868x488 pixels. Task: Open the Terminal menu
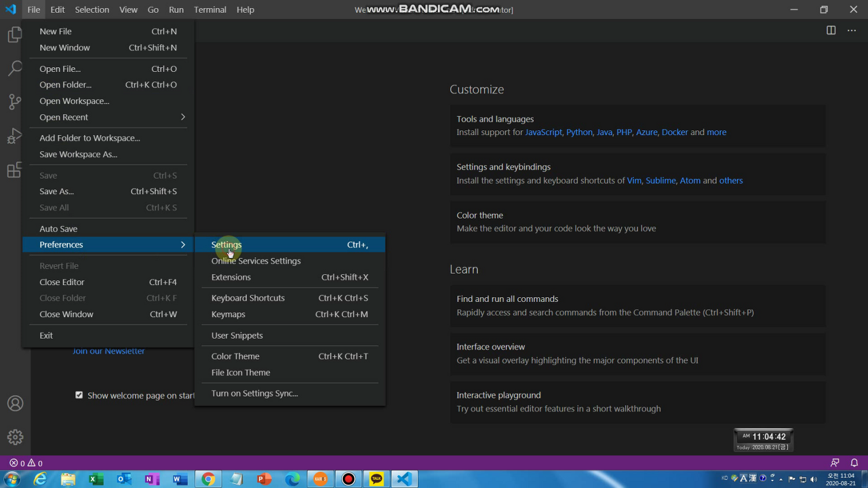[210, 10]
